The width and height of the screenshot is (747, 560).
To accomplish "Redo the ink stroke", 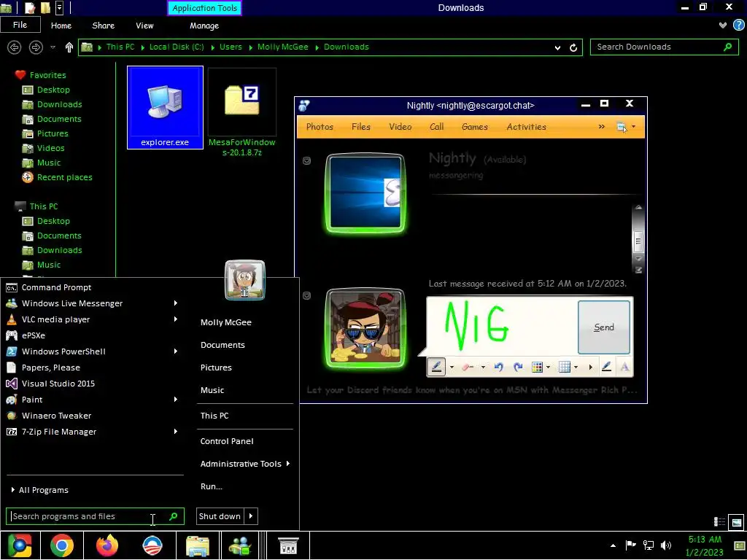I will [x=518, y=367].
